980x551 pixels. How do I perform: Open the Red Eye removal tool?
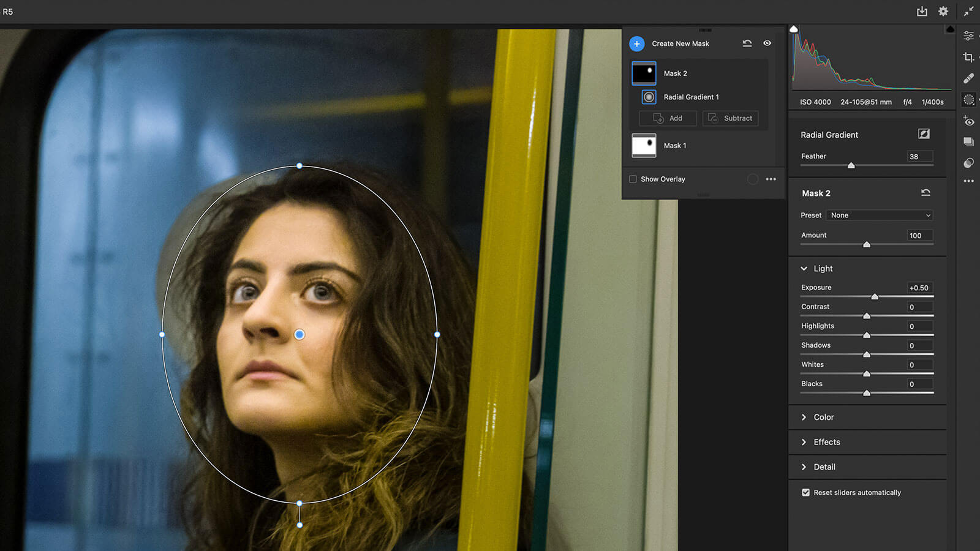click(968, 121)
